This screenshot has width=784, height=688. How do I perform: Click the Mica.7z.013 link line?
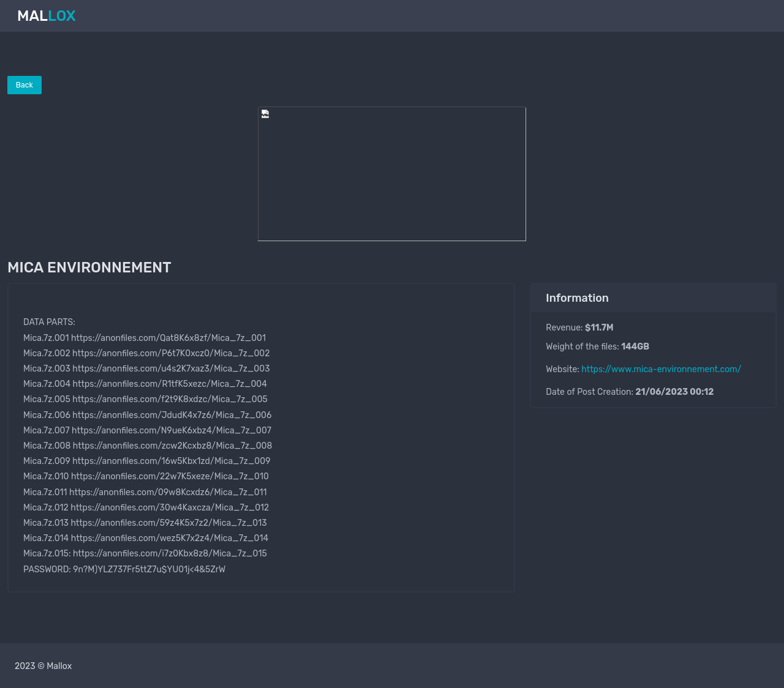pyautogui.click(x=145, y=523)
